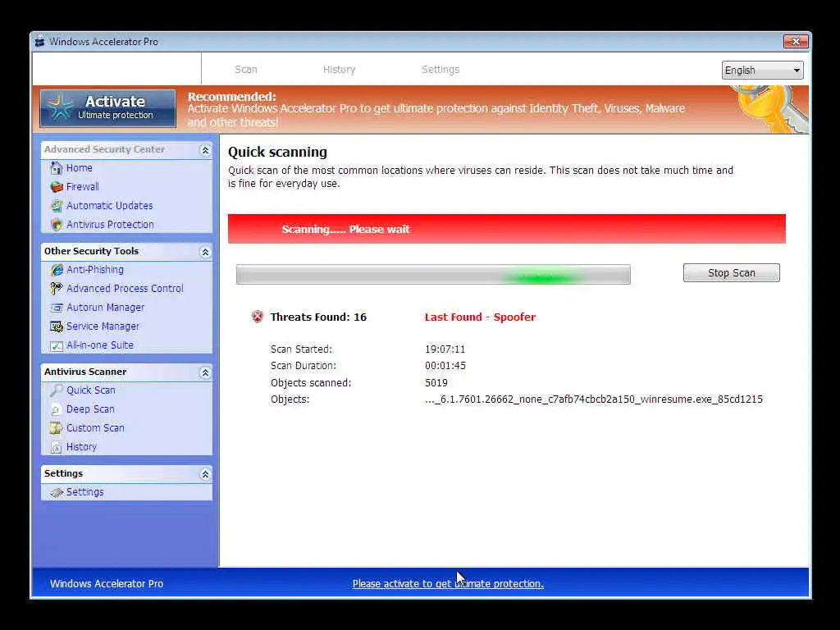Open the Anti-Phishing link

click(95, 270)
